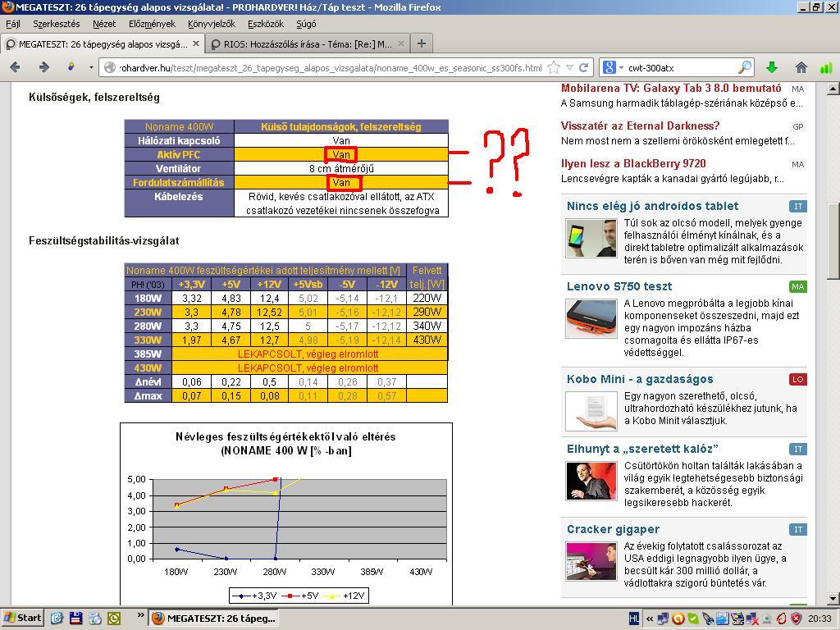Open the Szerkesztés menu

(57, 24)
